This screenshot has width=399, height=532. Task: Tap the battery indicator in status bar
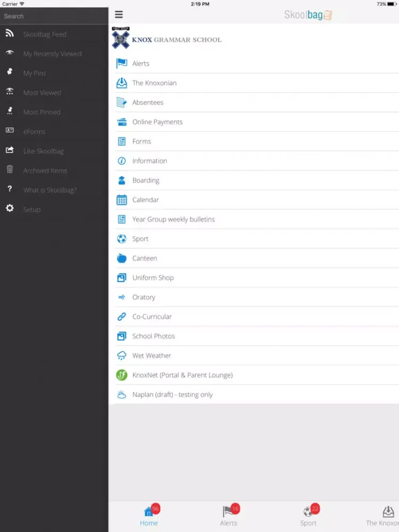(x=392, y=4)
